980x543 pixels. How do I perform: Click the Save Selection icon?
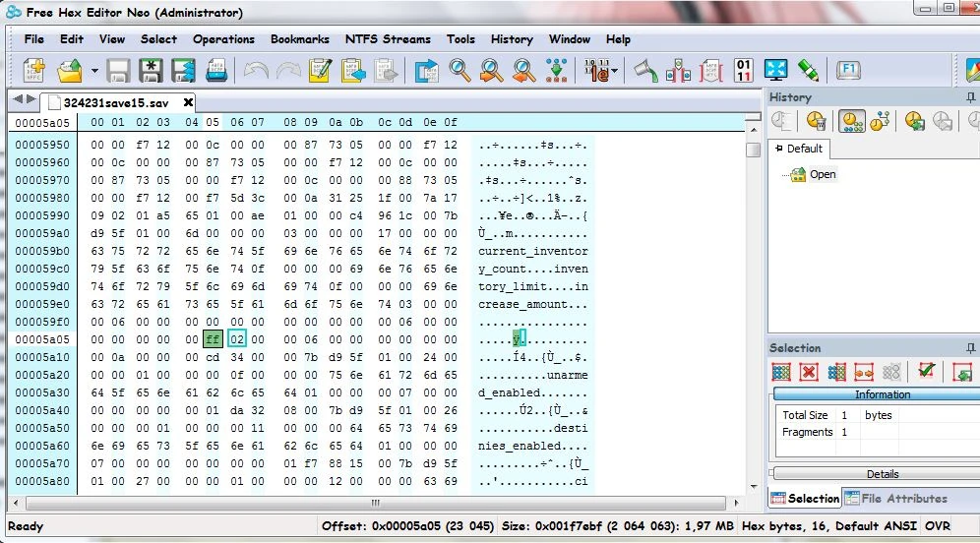(962, 373)
